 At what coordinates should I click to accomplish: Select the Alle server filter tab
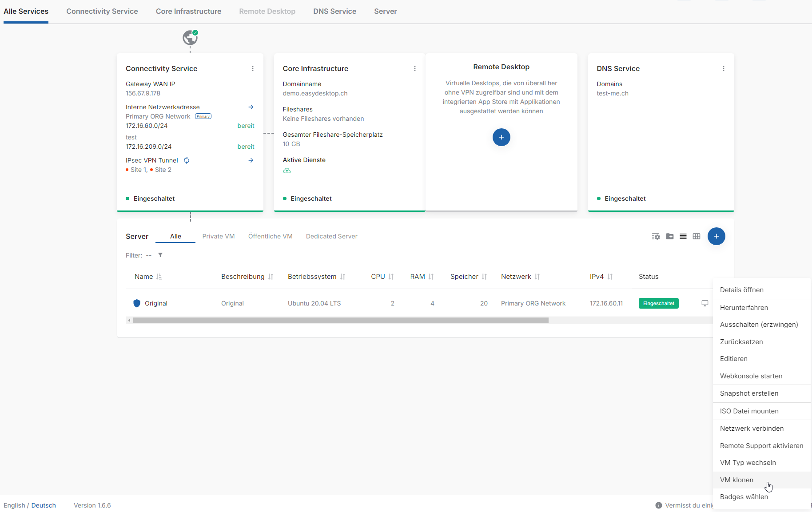click(175, 236)
